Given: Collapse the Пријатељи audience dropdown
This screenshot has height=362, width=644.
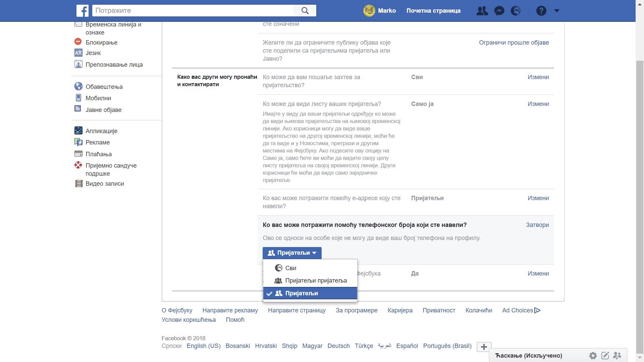Looking at the screenshot, I should coord(291,253).
